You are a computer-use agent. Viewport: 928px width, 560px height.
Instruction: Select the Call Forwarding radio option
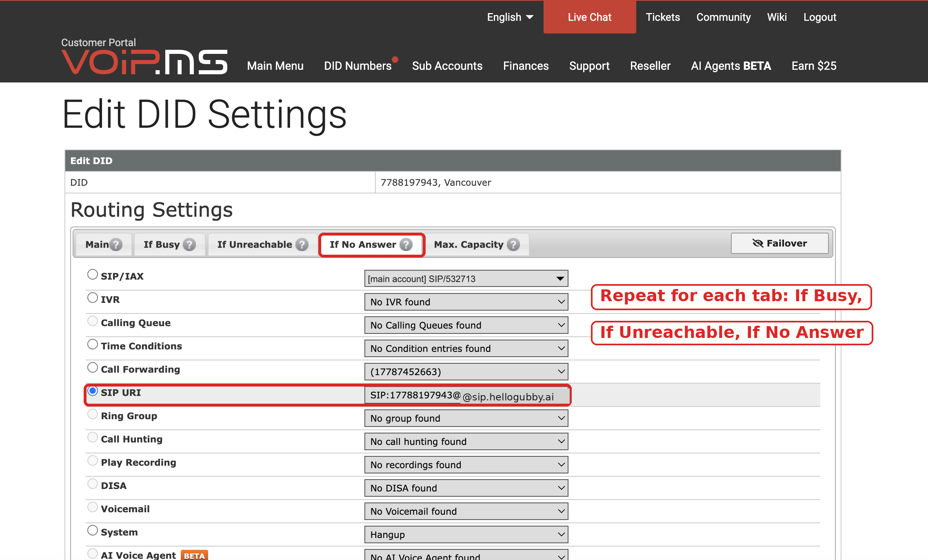[93, 367]
